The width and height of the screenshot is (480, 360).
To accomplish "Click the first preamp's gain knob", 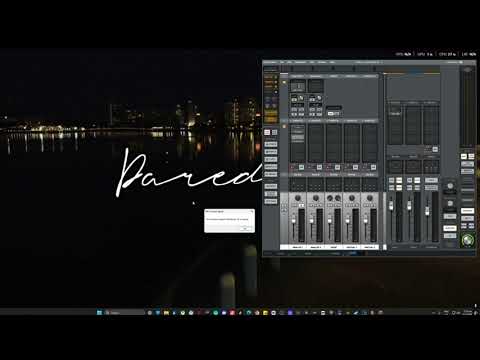I will 301,98.
